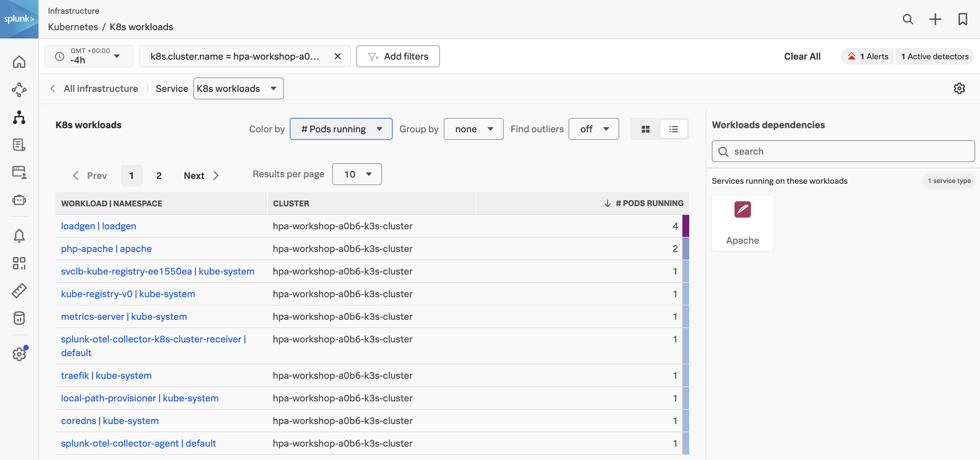Click the search magnifier in top bar
This screenshot has width=980, height=460.
908,19
